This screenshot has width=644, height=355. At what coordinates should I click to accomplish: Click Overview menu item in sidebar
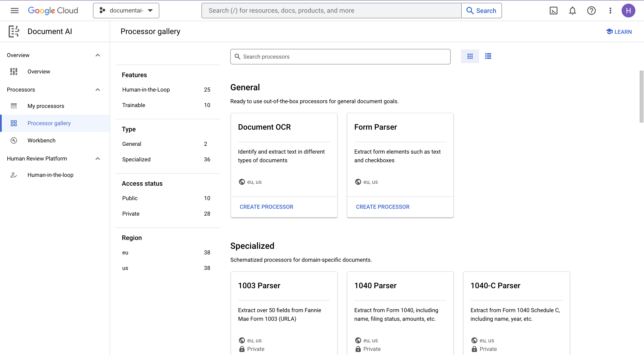39,71
